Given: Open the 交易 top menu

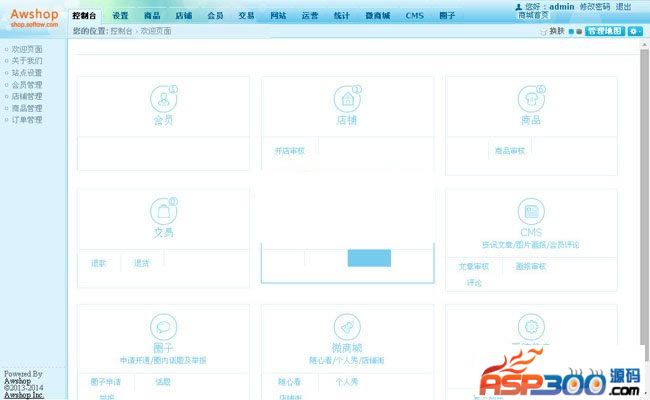Looking at the screenshot, I should 246,16.
